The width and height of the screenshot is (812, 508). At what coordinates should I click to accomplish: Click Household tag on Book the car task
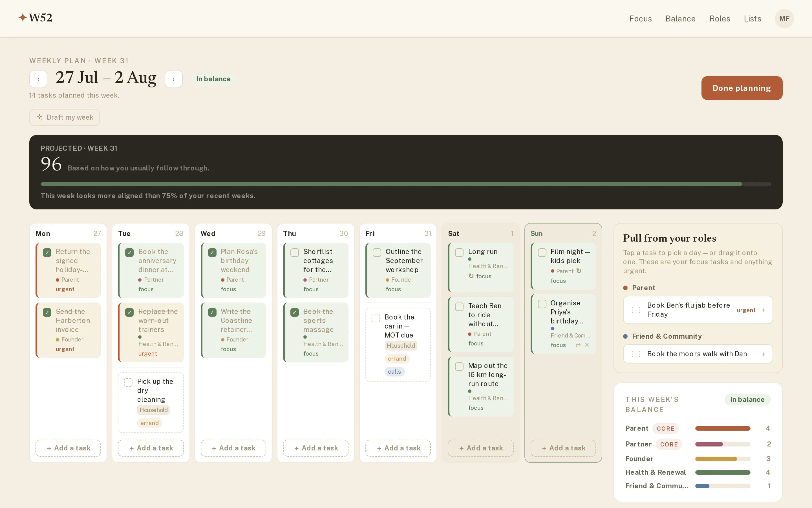[x=401, y=346]
